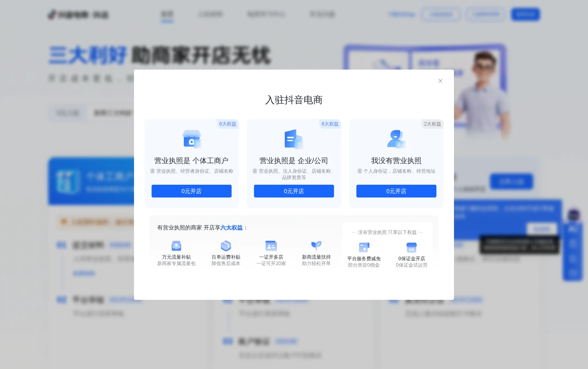
Task: Click 6大权益 badge on 企业/公司 card
Action: 330,124
